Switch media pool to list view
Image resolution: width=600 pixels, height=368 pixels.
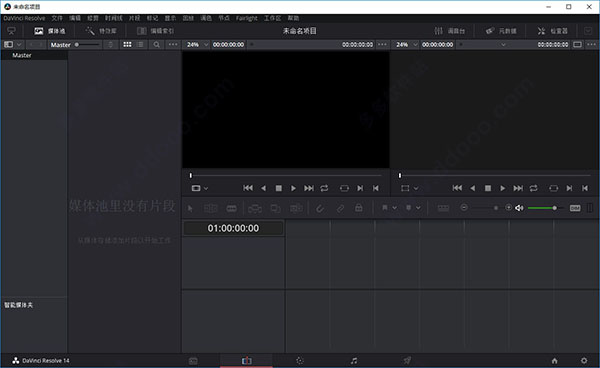[x=140, y=44]
